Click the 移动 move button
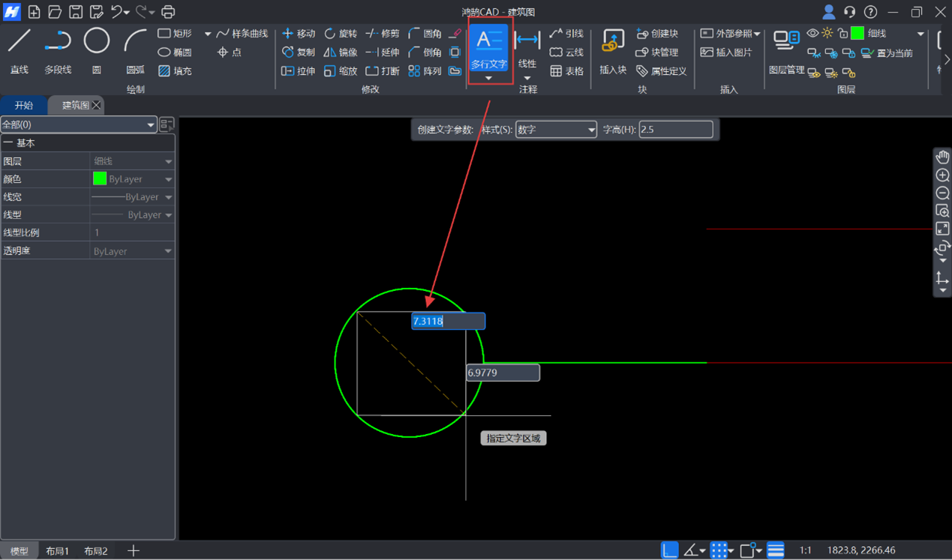 [299, 34]
